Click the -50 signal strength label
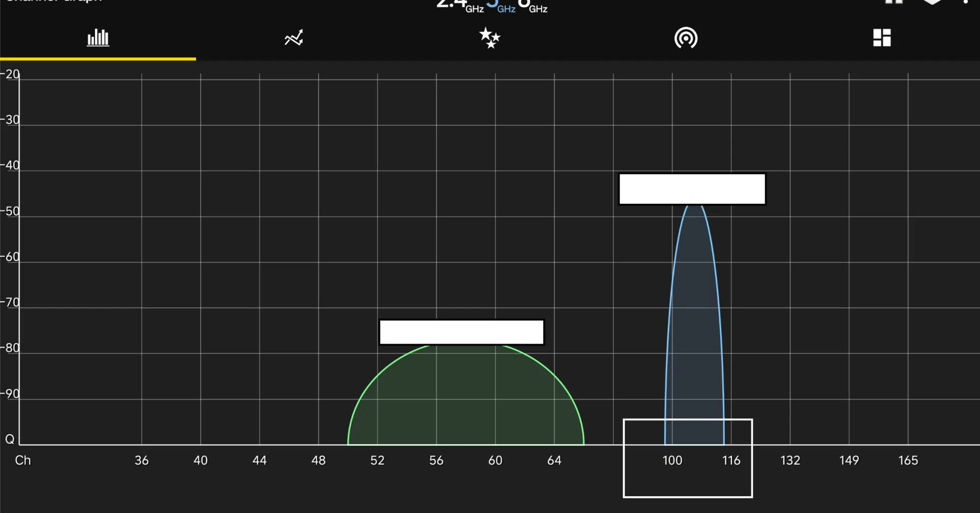 pyautogui.click(x=10, y=211)
